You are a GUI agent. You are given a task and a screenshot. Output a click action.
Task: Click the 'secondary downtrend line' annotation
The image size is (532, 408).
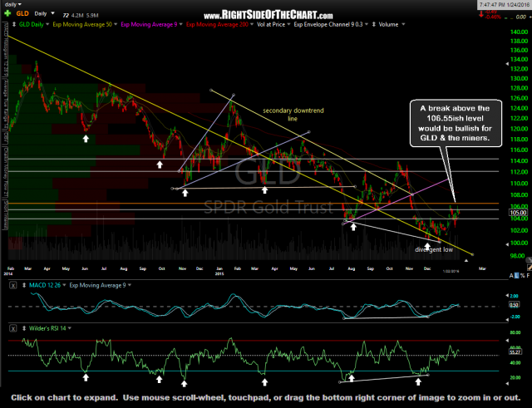click(x=293, y=115)
